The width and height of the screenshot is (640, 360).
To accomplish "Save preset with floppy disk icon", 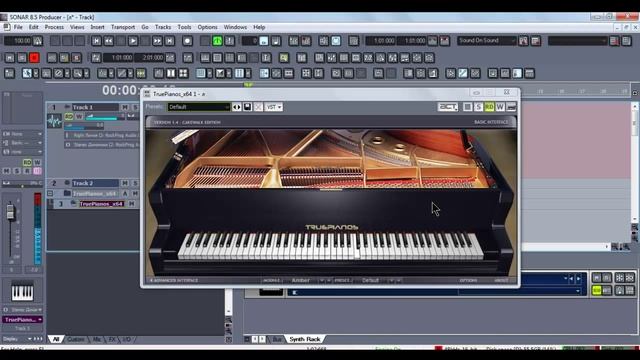I will (247, 107).
